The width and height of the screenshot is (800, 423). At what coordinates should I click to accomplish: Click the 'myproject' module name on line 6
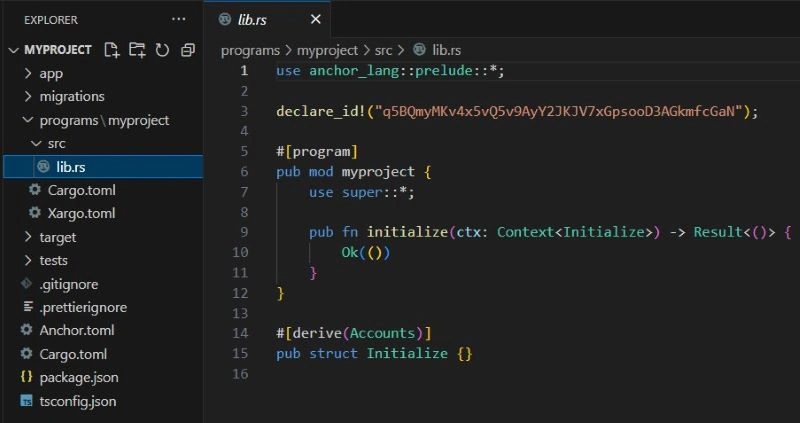pos(378,171)
